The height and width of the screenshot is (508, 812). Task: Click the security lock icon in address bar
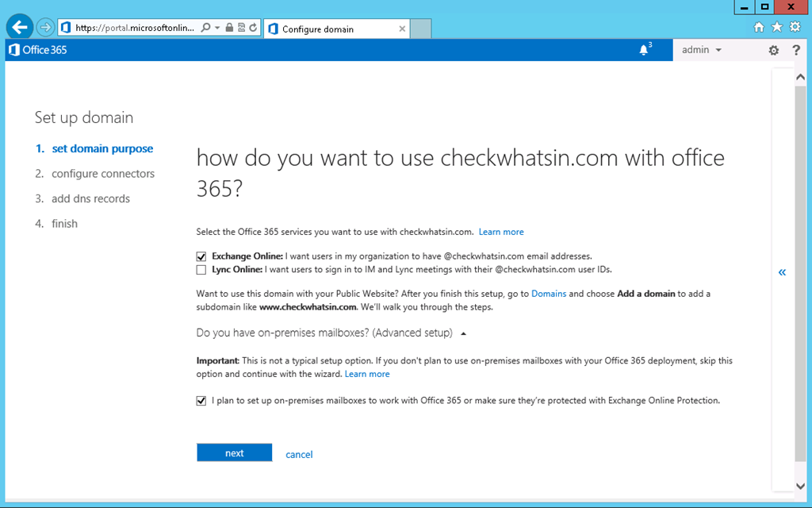229,28
